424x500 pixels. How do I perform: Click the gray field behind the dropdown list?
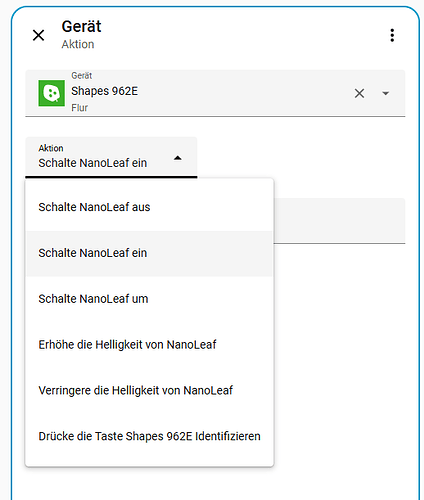(x=339, y=221)
